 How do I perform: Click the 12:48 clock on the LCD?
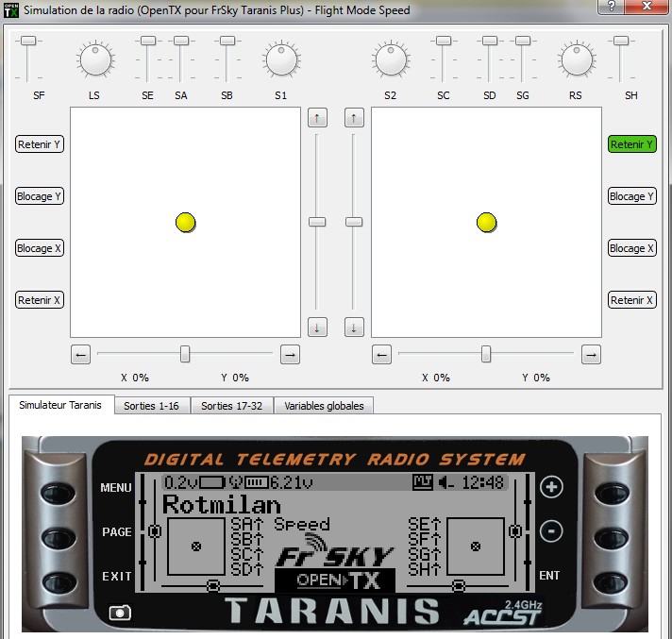click(x=482, y=482)
